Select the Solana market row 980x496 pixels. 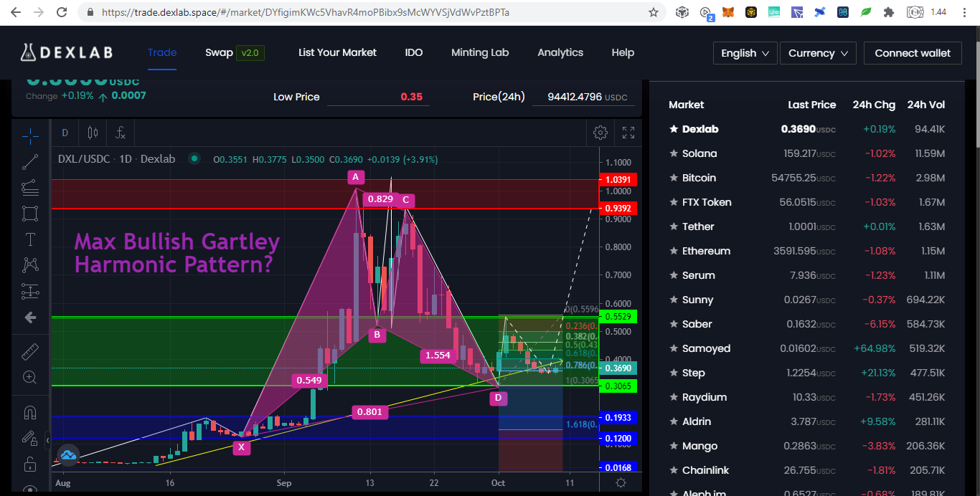click(x=807, y=153)
